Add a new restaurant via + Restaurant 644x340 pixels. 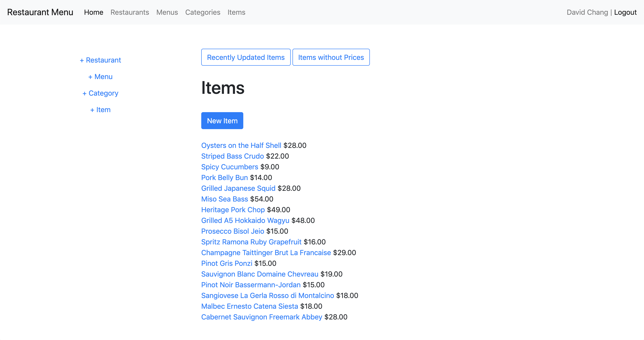(100, 60)
